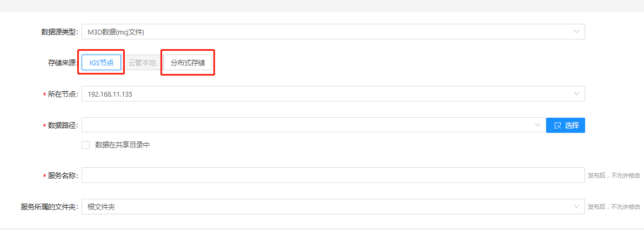644x230 pixels.
Task: Click into the 数据路径 combo field
Action: (x=314, y=125)
